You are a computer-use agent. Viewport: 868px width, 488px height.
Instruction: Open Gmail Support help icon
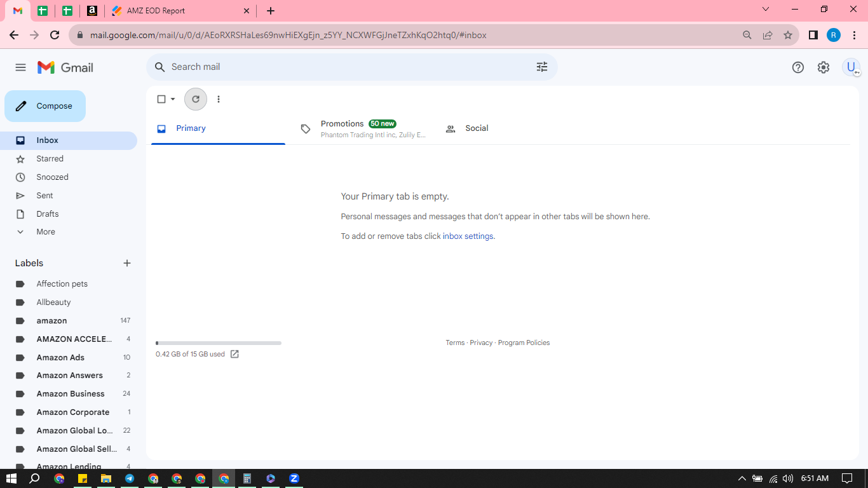click(798, 67)
